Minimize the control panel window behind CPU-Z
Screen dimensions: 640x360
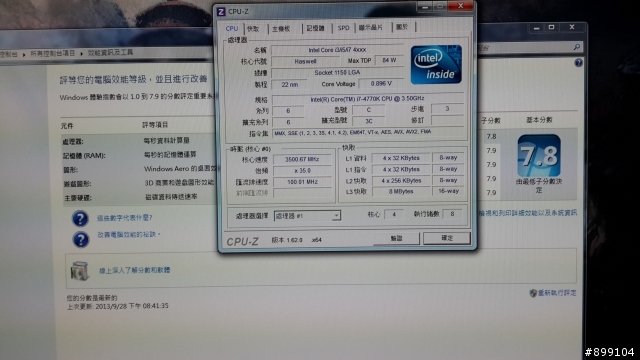tap(536, 28)
